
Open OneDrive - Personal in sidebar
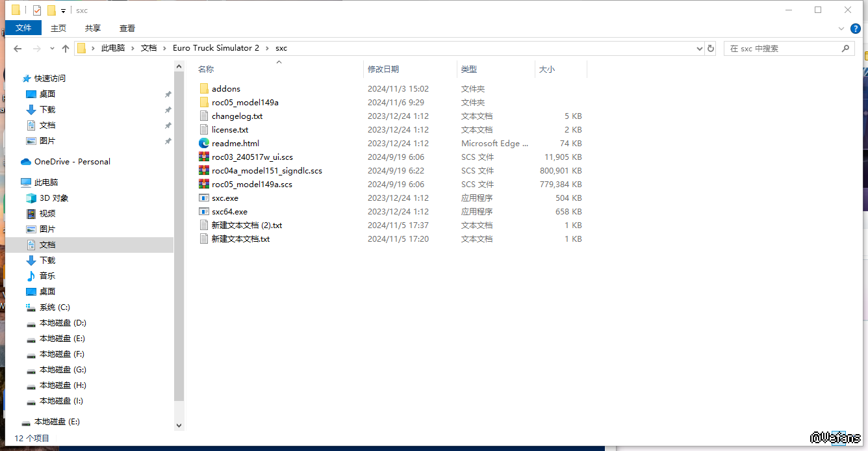[x=71, y=161]
